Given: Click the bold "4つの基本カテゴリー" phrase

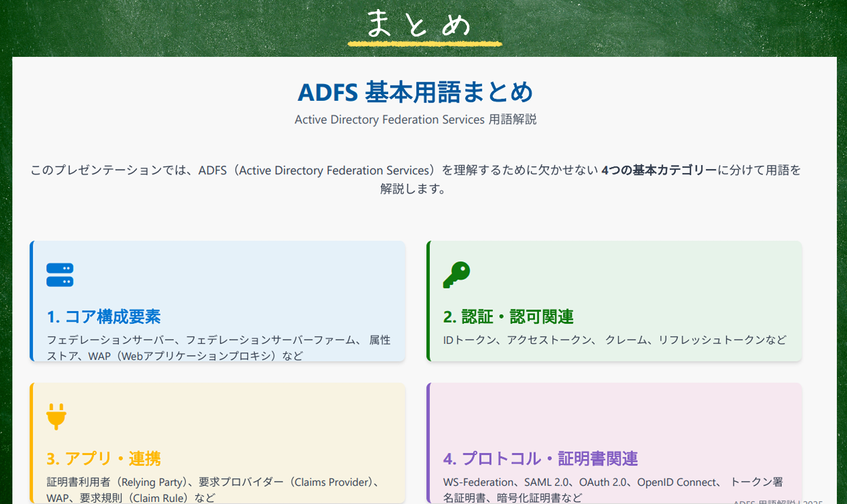Looking at the screenshot, I should click(x=659, y=170).
